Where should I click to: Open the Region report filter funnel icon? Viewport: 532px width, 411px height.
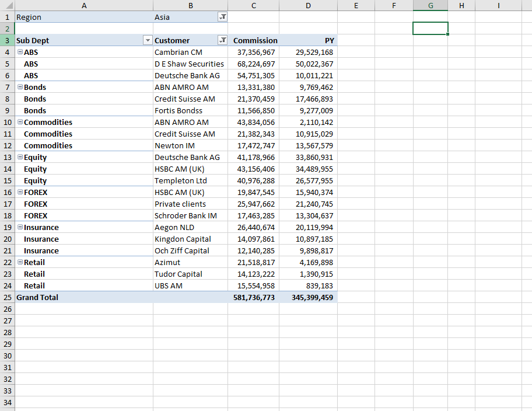click(x=222, y=17)
